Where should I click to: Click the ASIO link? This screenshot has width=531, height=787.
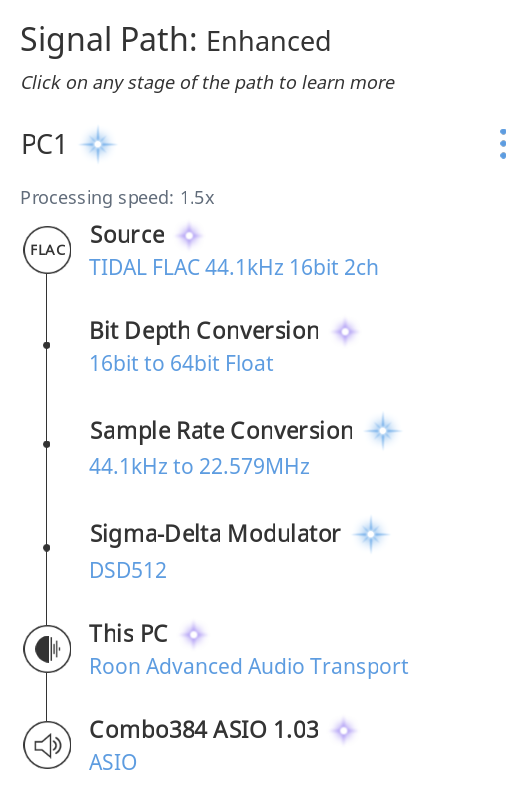113,762
